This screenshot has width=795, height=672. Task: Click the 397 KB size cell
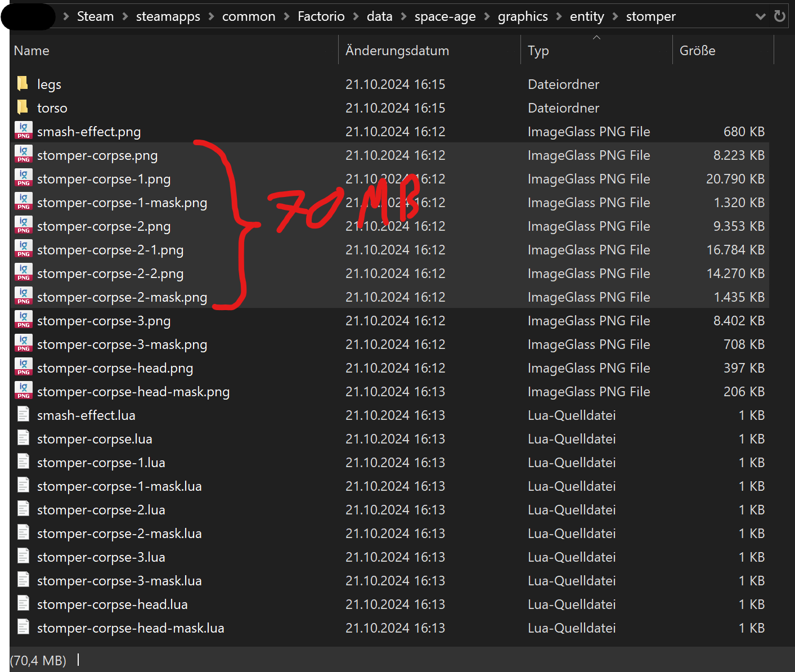coord(744,368)
